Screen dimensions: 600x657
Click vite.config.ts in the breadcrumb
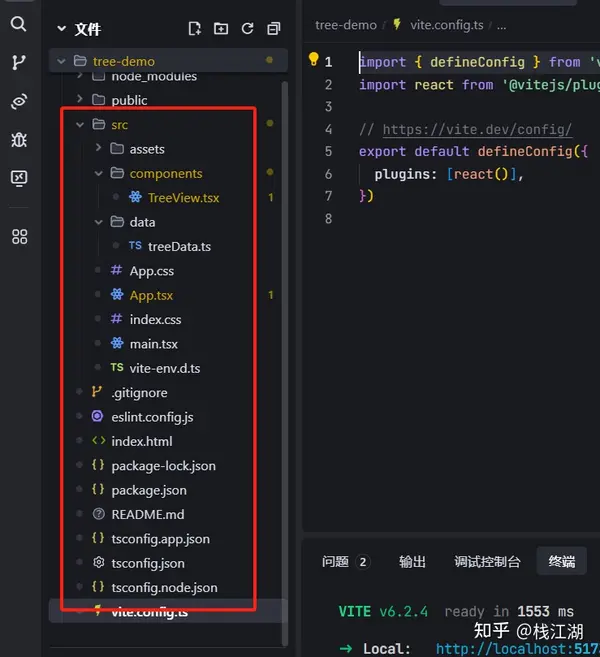point(447,25)
